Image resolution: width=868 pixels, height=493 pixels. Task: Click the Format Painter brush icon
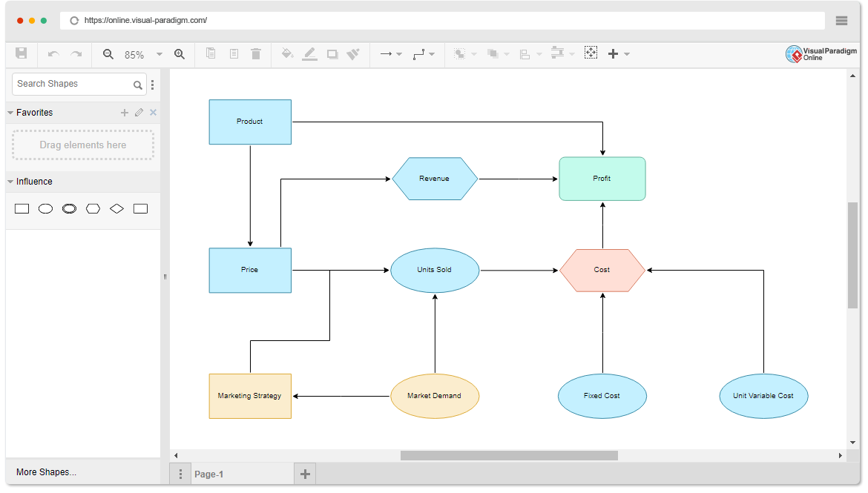tap(353, 53)
